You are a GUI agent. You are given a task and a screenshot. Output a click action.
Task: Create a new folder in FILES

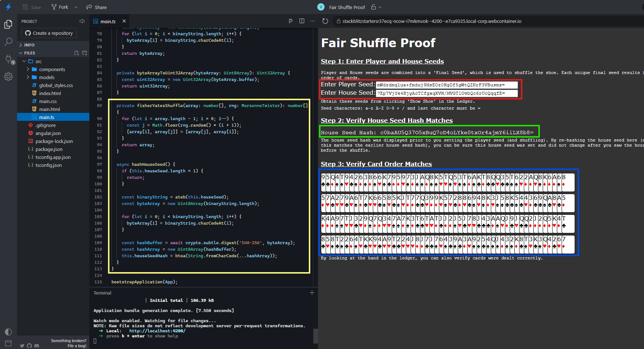pos(85,53)
